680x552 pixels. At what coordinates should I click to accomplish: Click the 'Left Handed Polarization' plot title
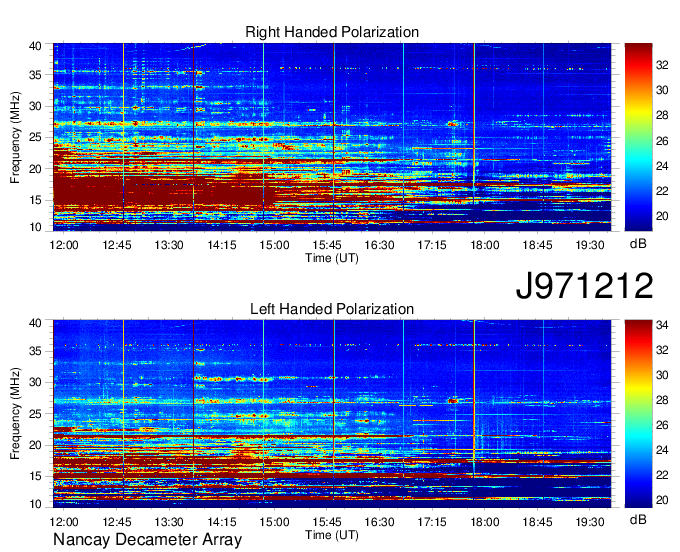[x=332, y=309]
